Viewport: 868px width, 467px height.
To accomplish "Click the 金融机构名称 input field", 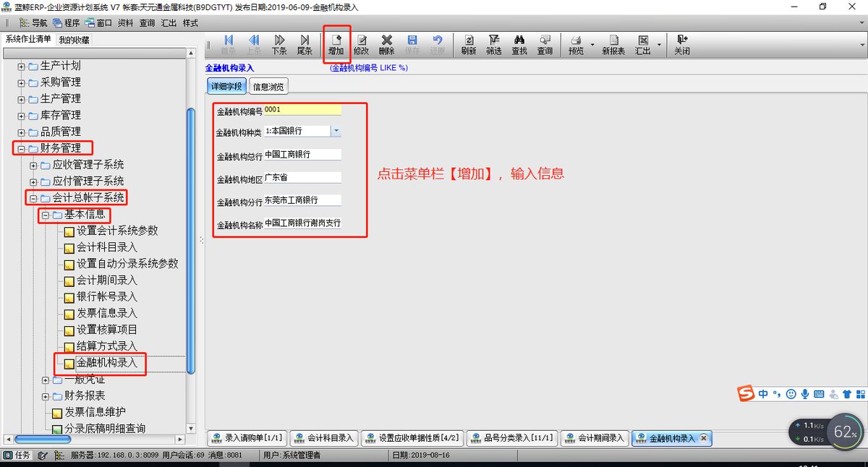I will (x=302, y=223).
